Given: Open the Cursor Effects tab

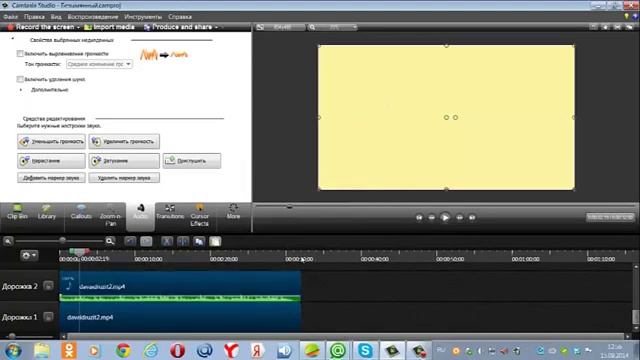Looking at the screenshot, I should [x=200, y=216].
